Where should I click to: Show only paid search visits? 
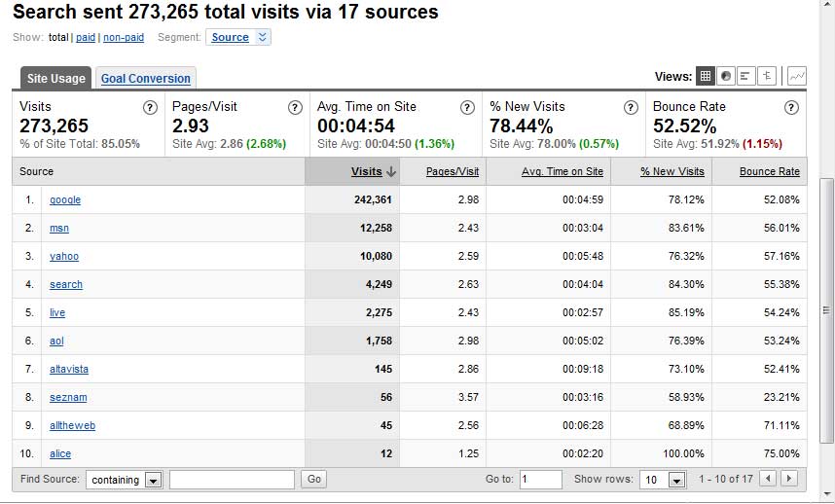pos(86,38)
